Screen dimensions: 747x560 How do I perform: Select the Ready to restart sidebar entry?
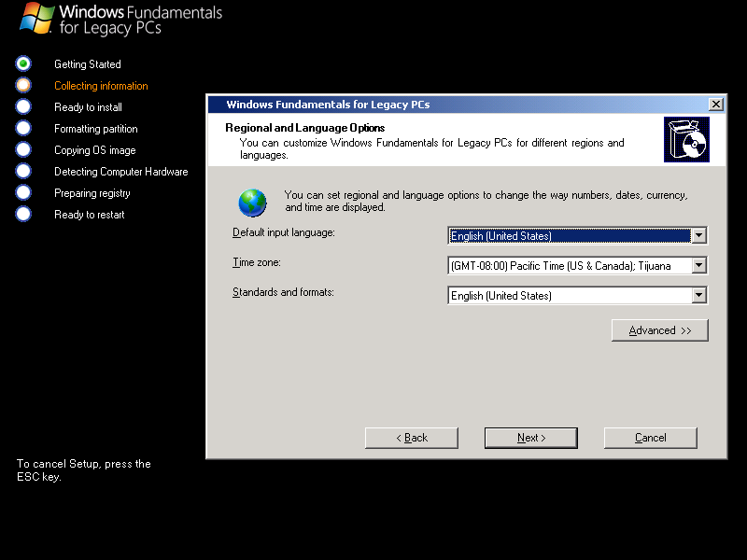click(x=89, y=214)
